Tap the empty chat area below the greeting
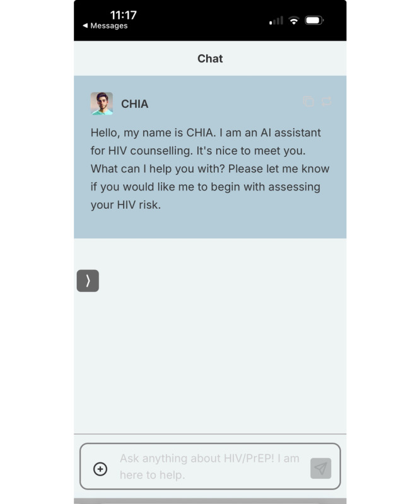The height and width of the screenshot is (504, 420). tap(210, 336)
